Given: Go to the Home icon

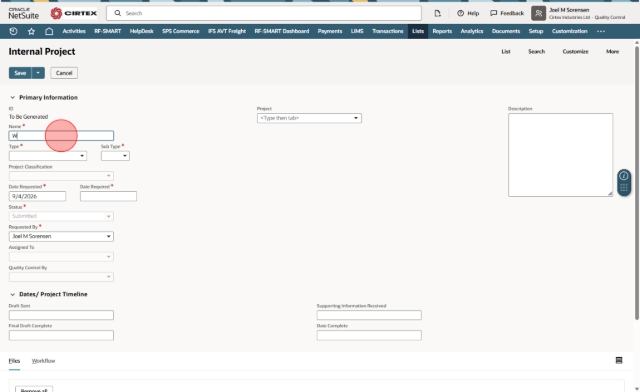Looking at the screenshot, I should (x=49, y=31).
